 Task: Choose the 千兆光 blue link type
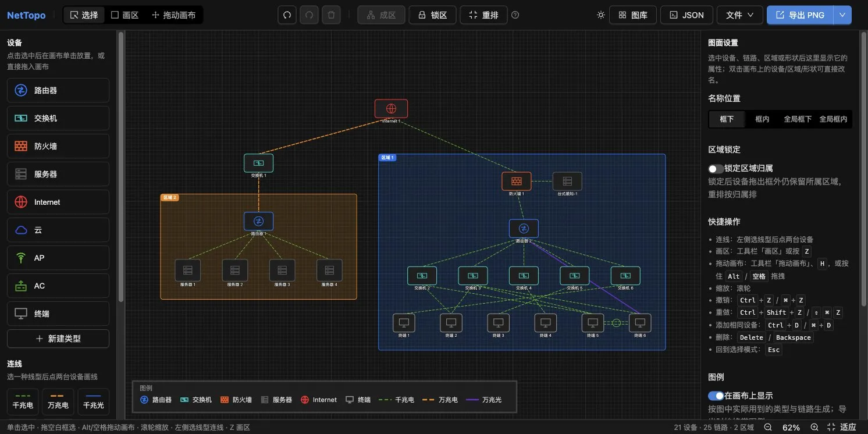point(94,402)
